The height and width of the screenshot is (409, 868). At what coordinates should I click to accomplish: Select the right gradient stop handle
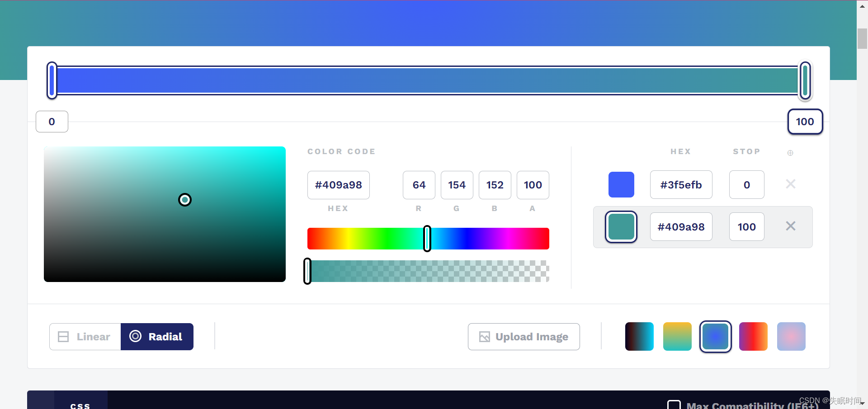[x=805, y=80]
